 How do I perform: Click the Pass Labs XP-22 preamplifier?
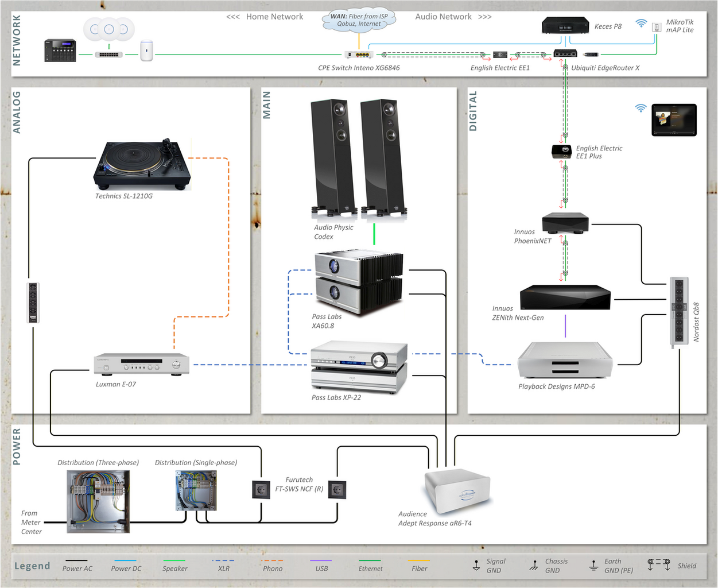tap(359, 366)
